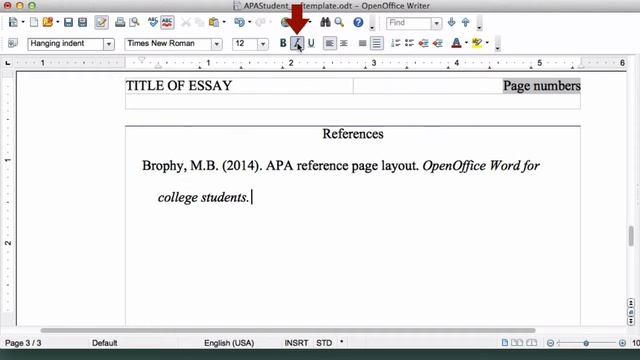Expand the Paste options arrow
Viewport: 640px width, 360px height.
pyautogui.click(x=224, y=22)
